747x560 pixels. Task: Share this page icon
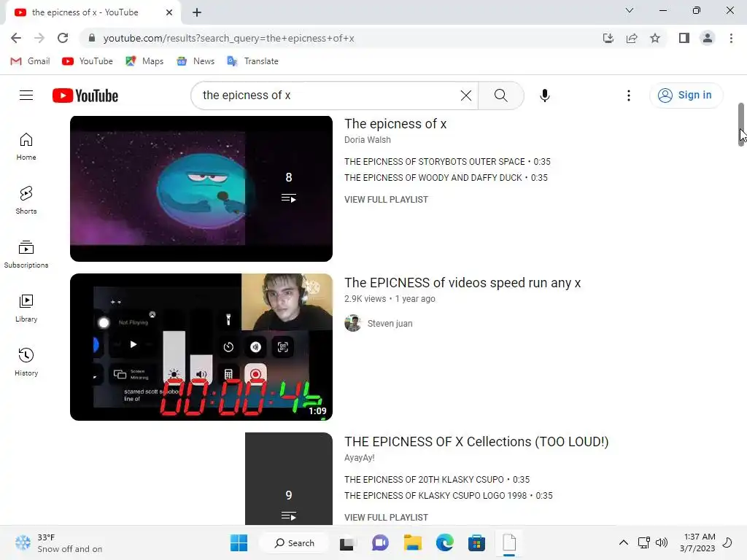tap(632, 38)
